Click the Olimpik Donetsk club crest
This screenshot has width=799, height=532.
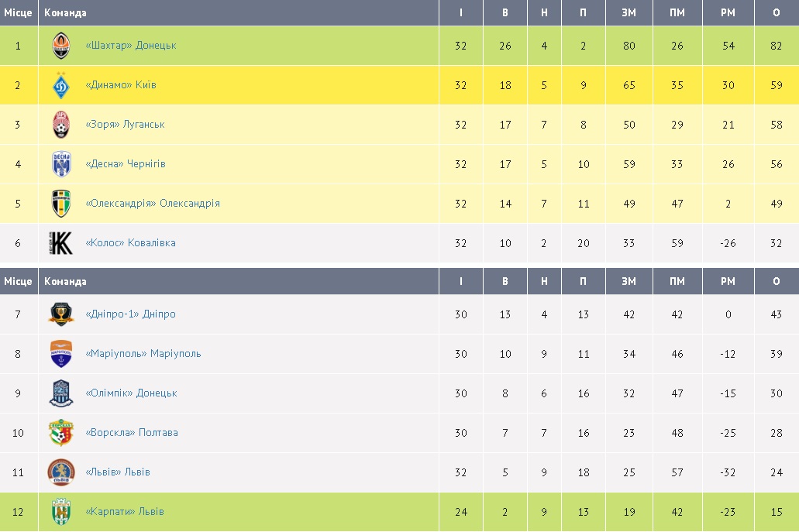click(61, 393)
